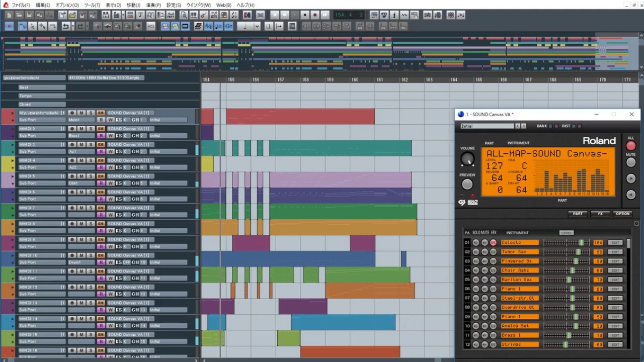Screen dimensions: 644x362
Task: Toggle solo S on track MIDI 5
Action: point(91,176)
